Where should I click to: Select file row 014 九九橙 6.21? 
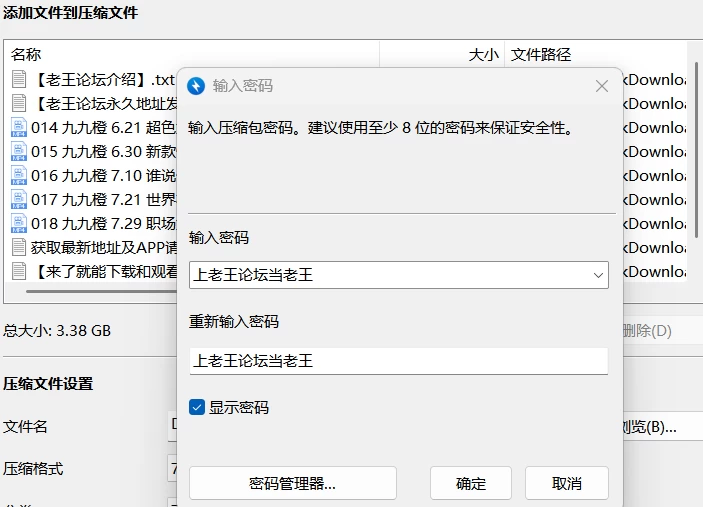(x=93, y=127)
